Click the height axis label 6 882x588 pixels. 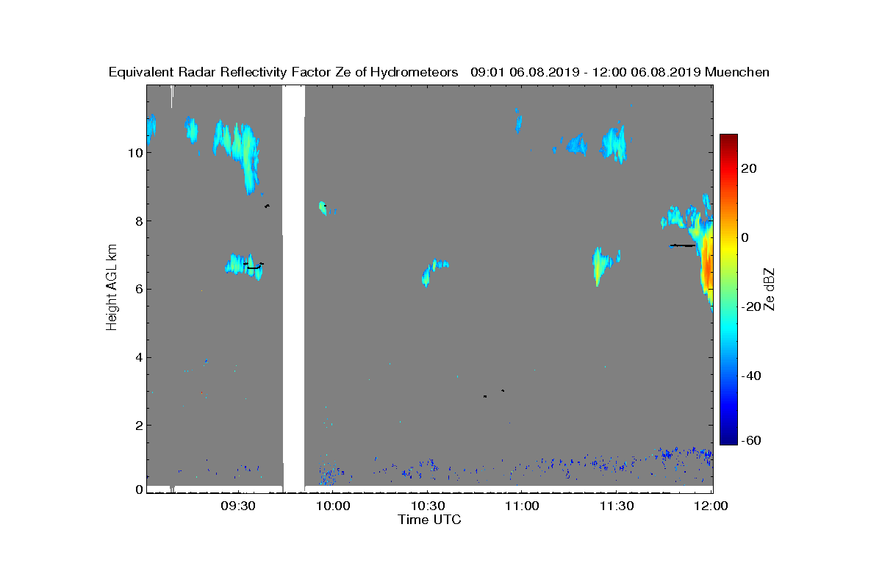[x=137, y=290]
